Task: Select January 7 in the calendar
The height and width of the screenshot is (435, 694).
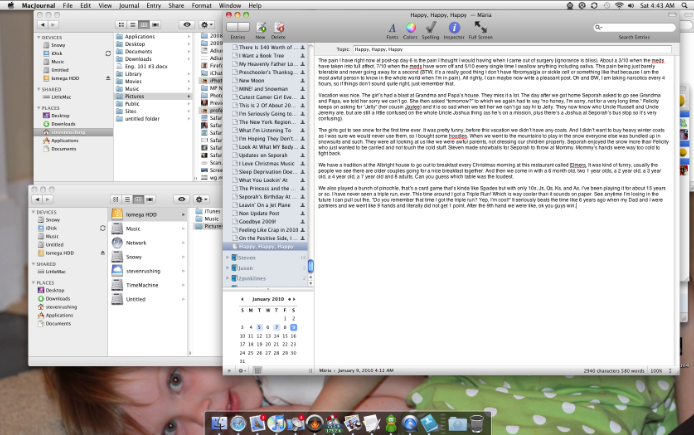Action: tap(276, 327)
